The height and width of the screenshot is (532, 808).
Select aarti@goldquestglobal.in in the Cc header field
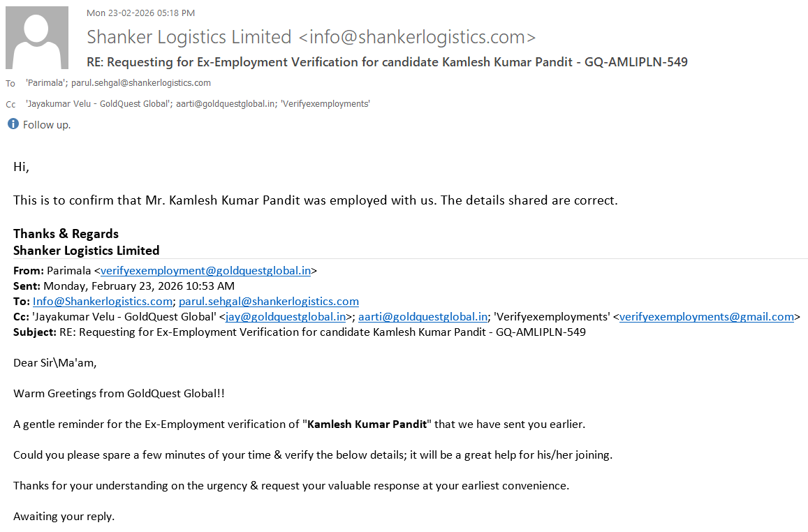220,104
